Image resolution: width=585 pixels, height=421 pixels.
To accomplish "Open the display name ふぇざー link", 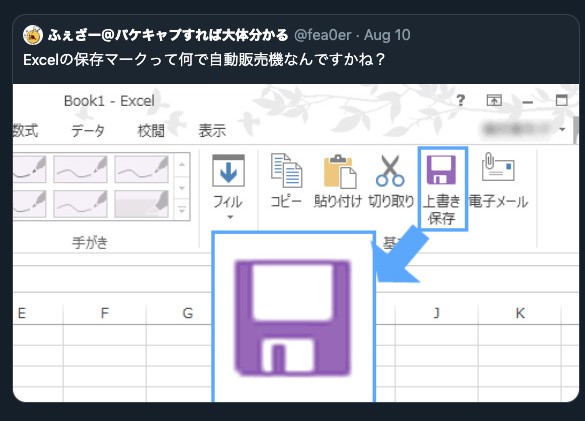I will pyautogui.click(x=168, y=35).
